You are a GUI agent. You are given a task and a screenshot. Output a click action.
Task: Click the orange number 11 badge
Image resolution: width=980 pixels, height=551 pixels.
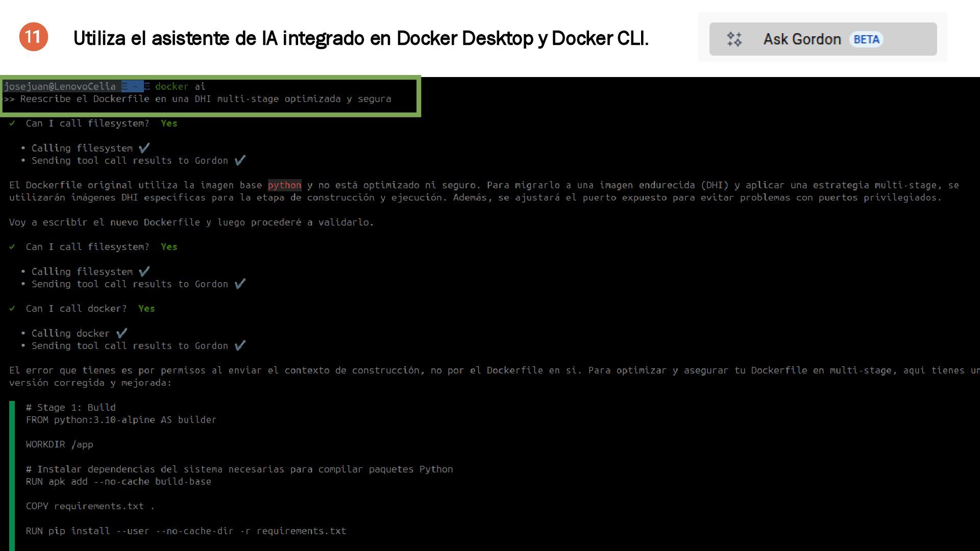pos(33,37)
